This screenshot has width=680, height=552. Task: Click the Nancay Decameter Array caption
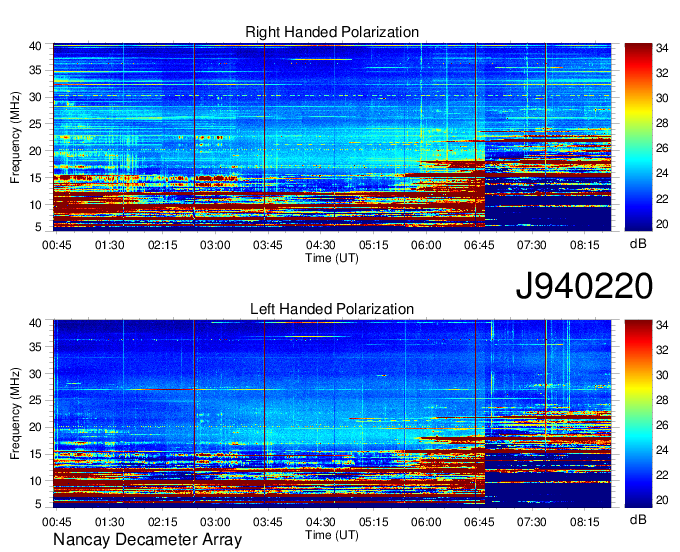(x=147, y=540)
